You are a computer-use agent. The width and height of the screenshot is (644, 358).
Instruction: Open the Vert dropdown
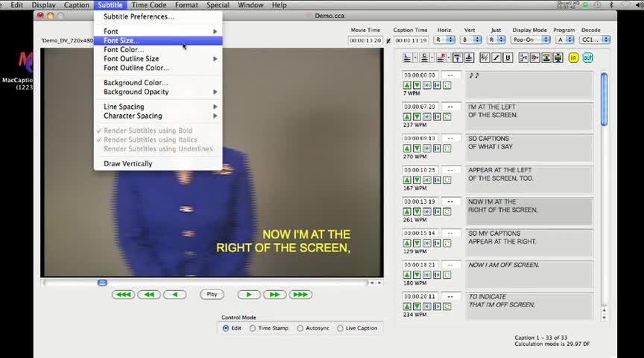(x=471, y=40)
